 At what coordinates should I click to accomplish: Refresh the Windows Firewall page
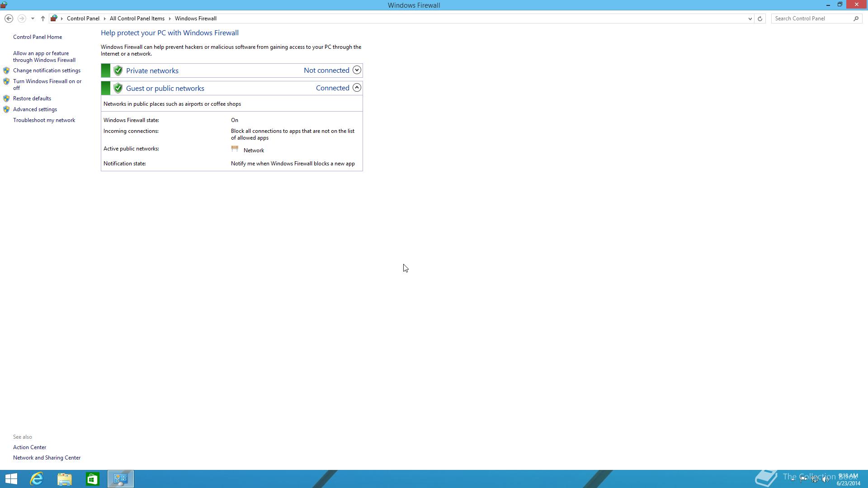tap(760, 19)
